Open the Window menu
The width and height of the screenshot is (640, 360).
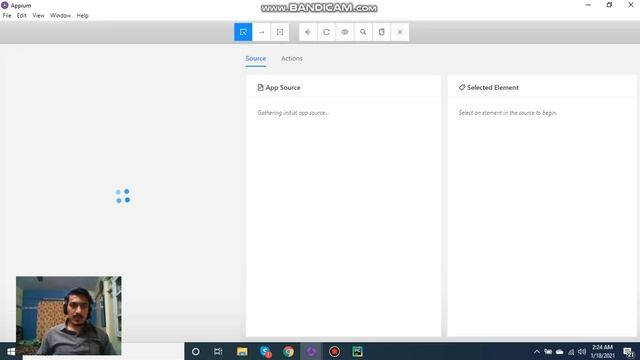(60, 16)
